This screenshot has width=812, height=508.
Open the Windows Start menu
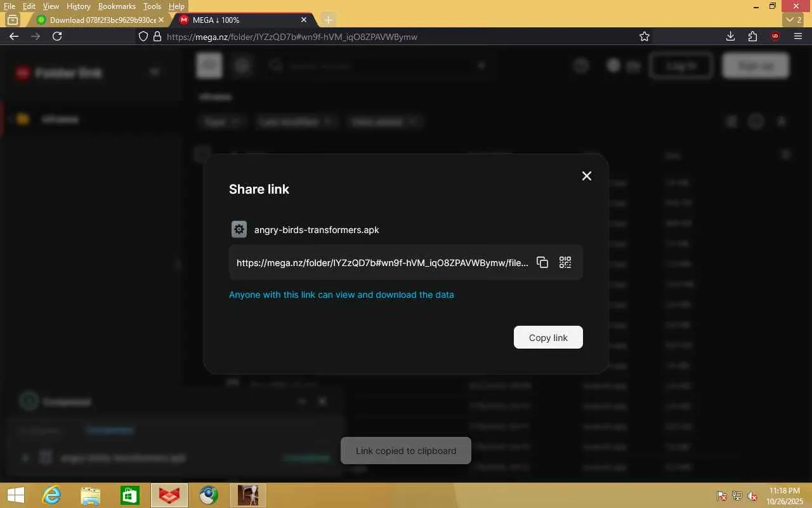tap(16, 495)
